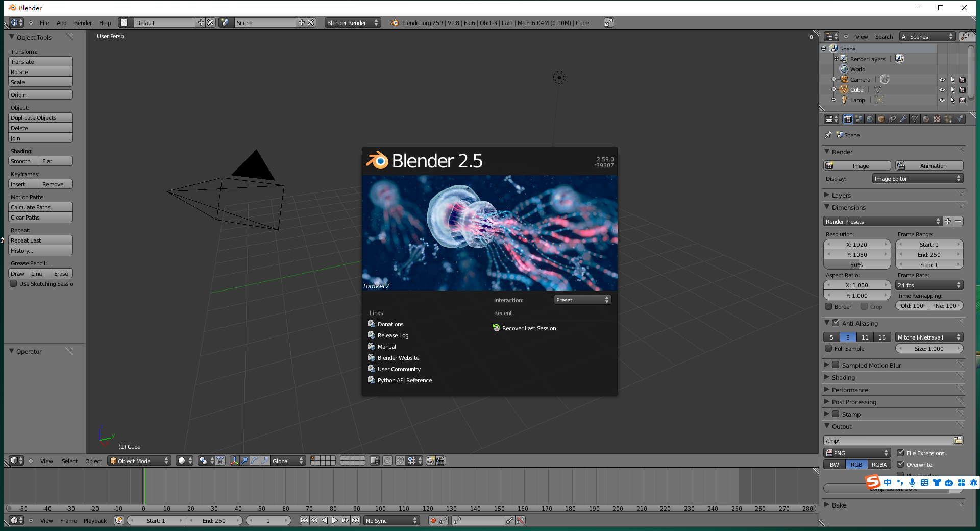
Task: Open the World properties tab icon
Action: point(870,119)
